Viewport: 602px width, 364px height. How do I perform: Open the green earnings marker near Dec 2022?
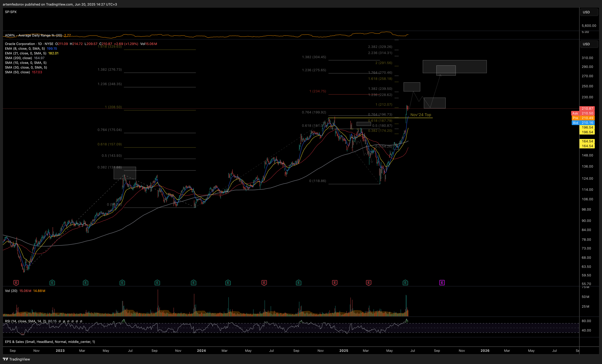coord(52,283)
